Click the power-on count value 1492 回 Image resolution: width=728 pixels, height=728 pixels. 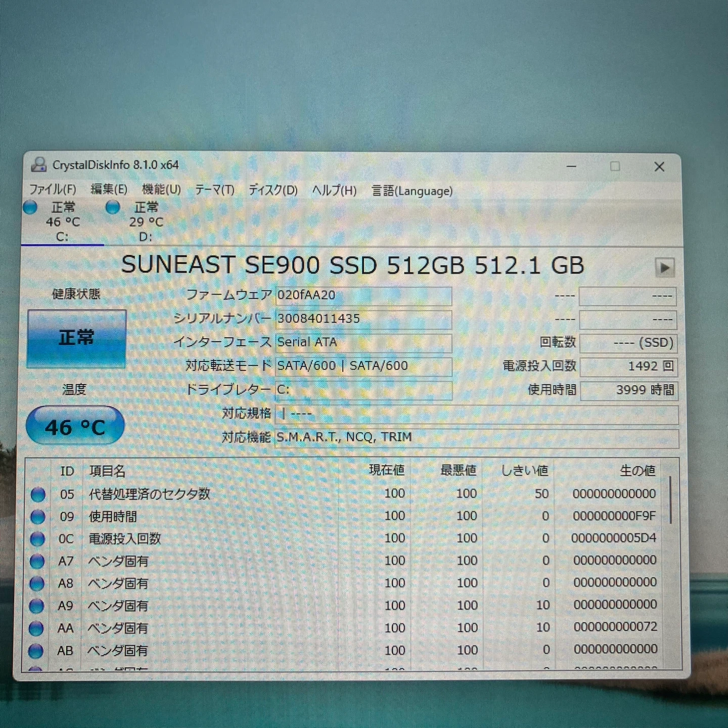click(x=628, y=367)
